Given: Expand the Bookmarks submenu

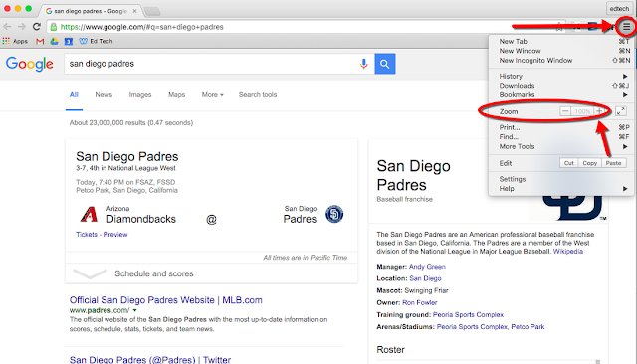Looking at the screenshot, I should click(x=562, y=94).
